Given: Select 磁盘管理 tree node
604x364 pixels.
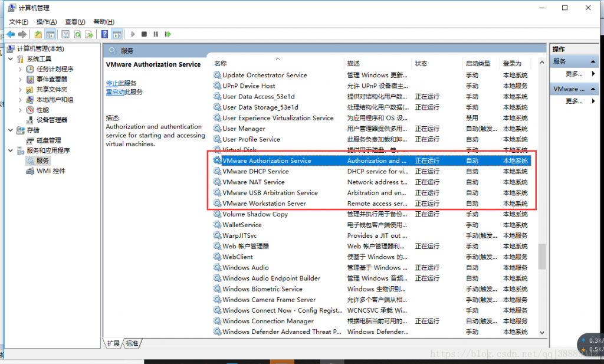Looking at the screenshot, I should (48, 140).
